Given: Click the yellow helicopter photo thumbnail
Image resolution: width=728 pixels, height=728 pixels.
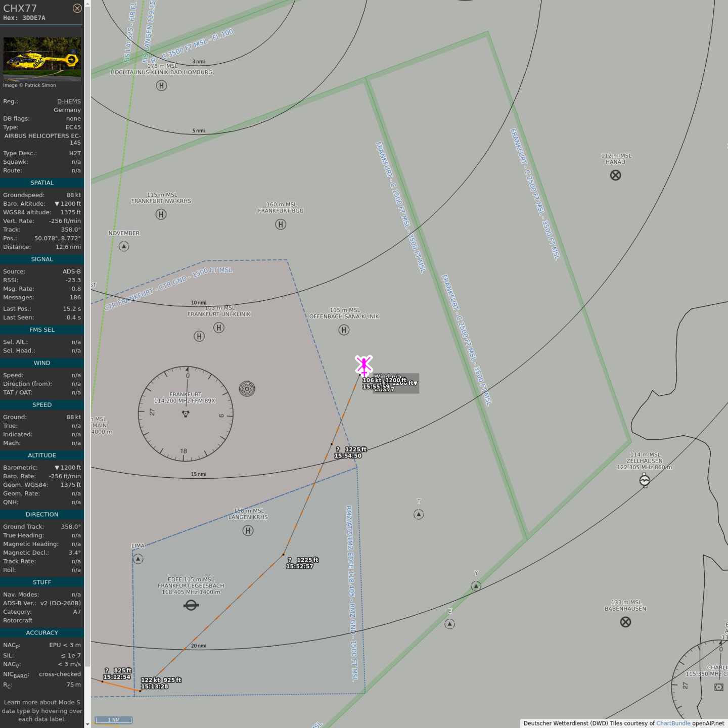Looking at the screenshot, I should tap(42, 59).
